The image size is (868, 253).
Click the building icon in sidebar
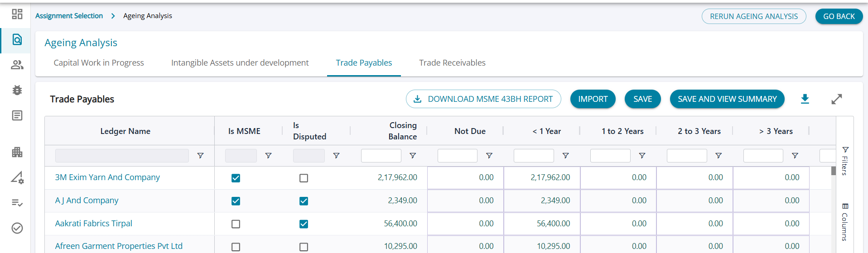[17, 152]
